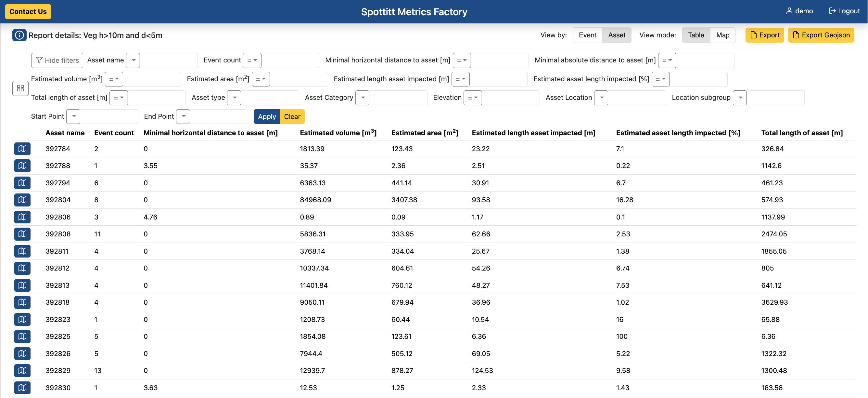The height and width of the screenshot is (398, 868).
Task: Click map icon in 392829 row
Action: [x=22, y=370]
